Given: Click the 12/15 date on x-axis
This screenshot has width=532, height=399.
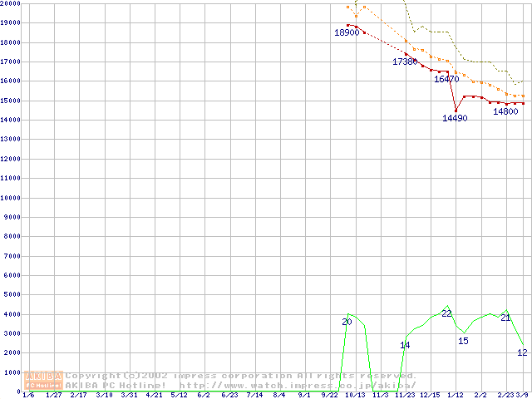Looking at the screenshot, I should click(431, 395).
